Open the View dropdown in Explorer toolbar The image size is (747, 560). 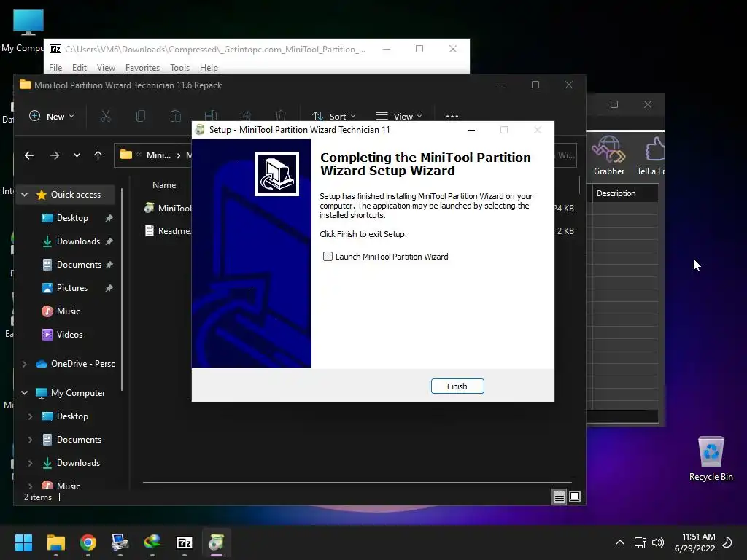coord(399,116)
